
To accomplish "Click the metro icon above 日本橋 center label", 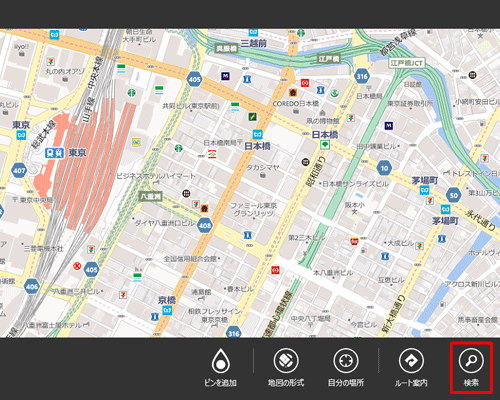I will point(257,134).
